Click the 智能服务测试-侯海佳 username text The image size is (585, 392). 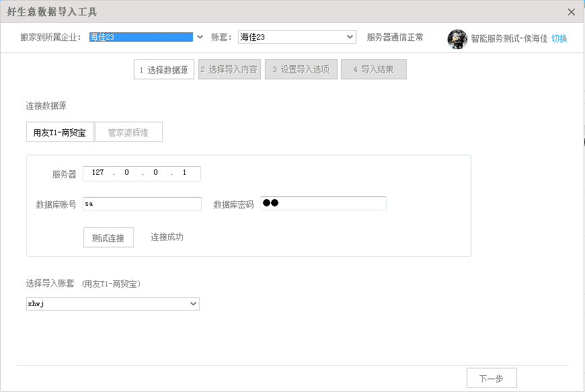pyautogui.click(x=509, y=38)
